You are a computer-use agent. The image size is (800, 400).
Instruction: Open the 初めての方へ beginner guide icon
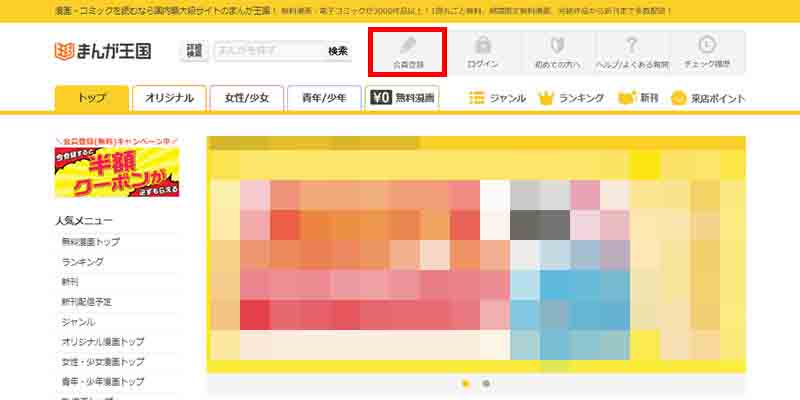[x=558, y=46]
